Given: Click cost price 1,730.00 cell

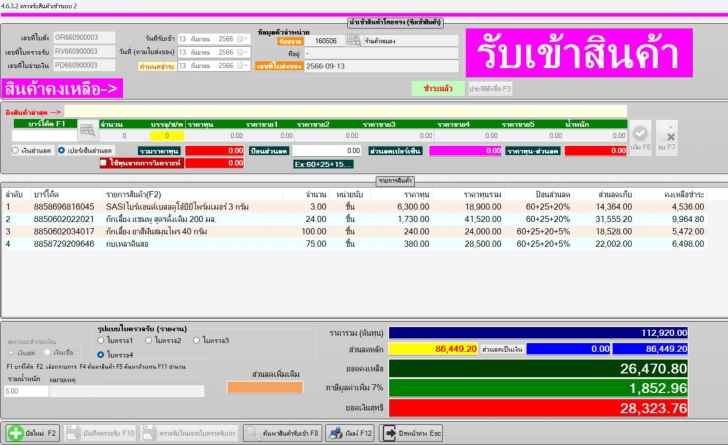Looking at the screenshot, I should (x=413, y=219).
